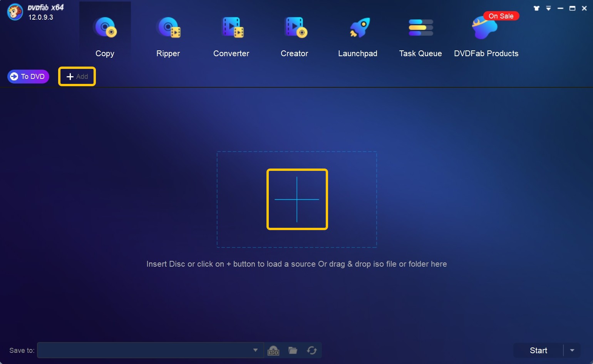Open the Save to path dropdown

pos(255,350)
